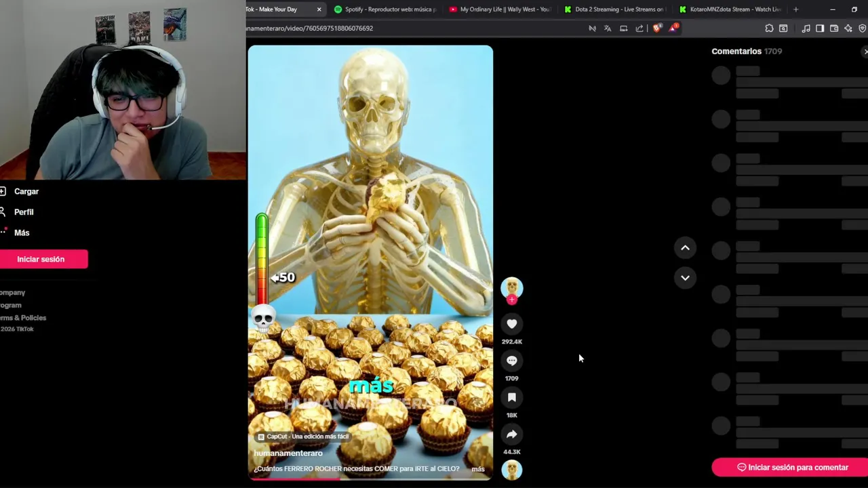Open a new browser tab with plus

point(795,9)
